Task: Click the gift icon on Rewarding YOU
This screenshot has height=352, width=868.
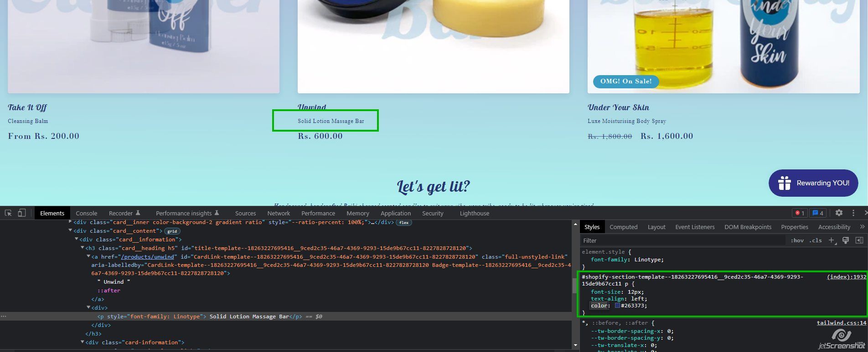Action: pos(785,183)
